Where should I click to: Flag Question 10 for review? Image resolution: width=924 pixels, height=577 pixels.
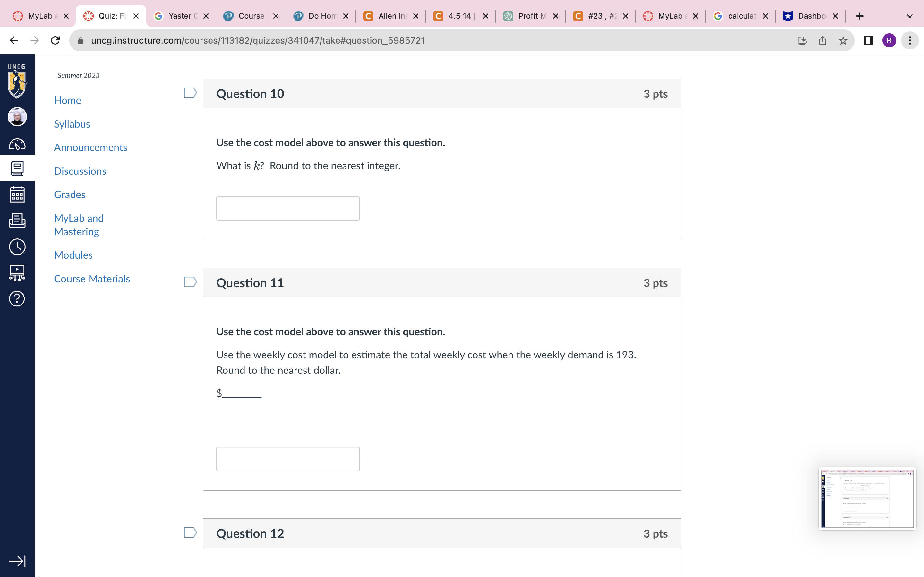click(190, 93)
